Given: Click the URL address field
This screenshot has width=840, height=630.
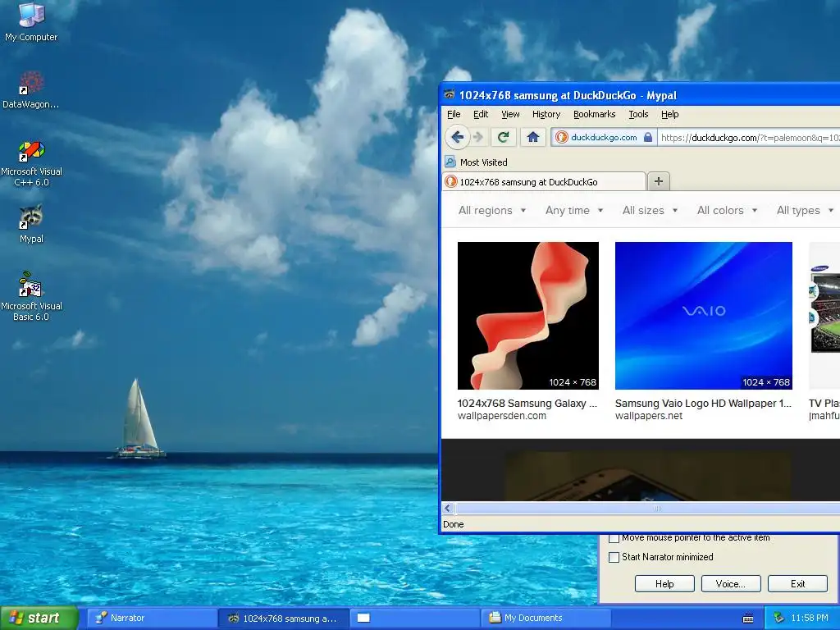Looking at the screenshot, I should [x=749, y=137].
